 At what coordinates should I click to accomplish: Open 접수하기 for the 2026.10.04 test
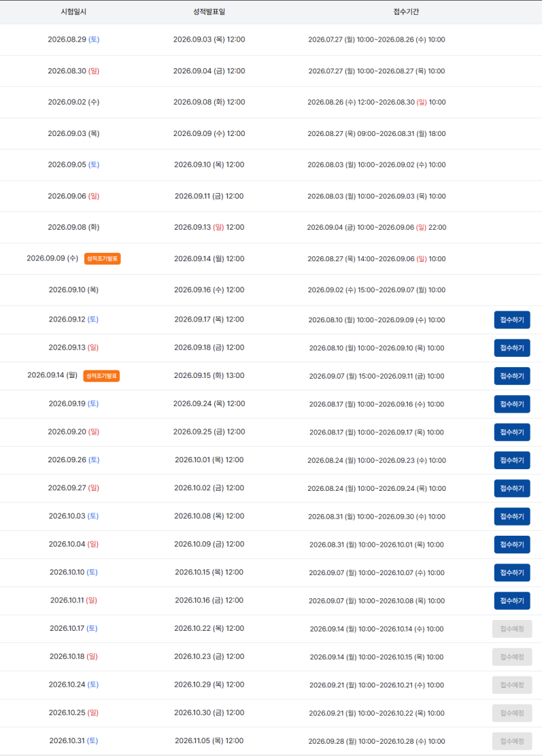pyautogui.click(x=511, y=545)
